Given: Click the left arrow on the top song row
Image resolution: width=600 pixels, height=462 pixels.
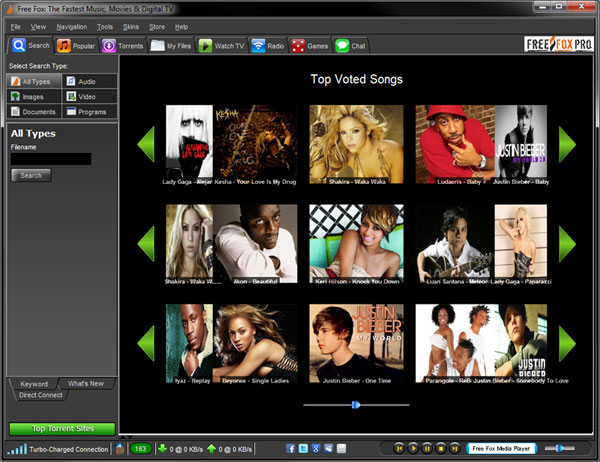Looking at the screenshot, I should coord(146,144).
